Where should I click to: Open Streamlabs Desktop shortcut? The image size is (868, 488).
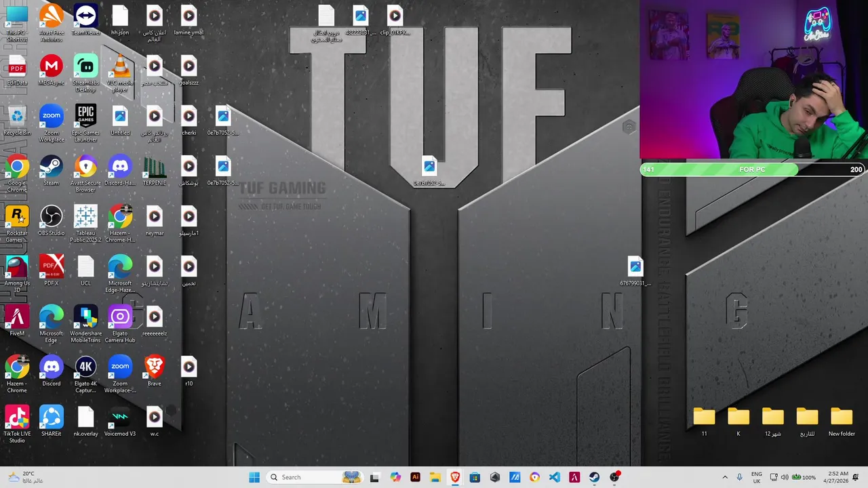(x=85, y=73)
